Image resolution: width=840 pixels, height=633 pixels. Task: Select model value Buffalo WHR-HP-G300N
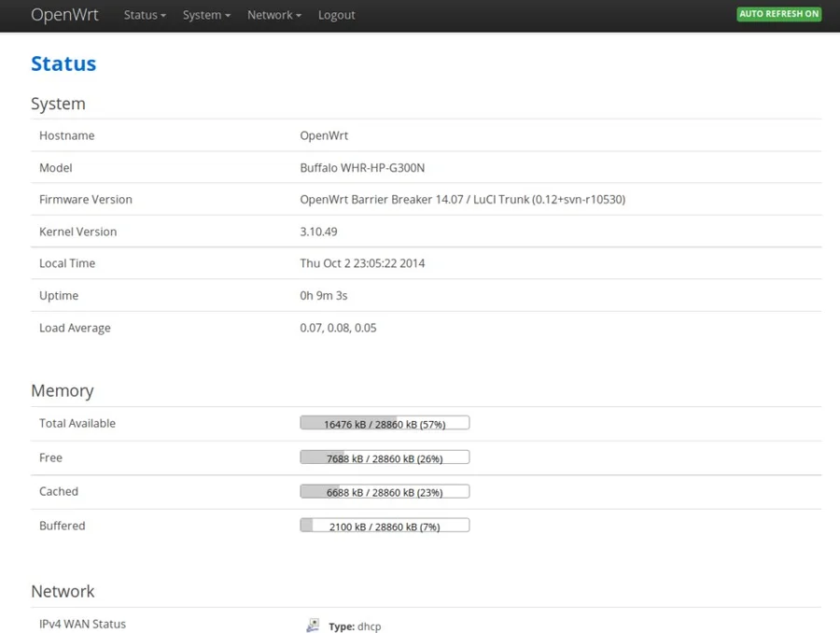[362, 168]
